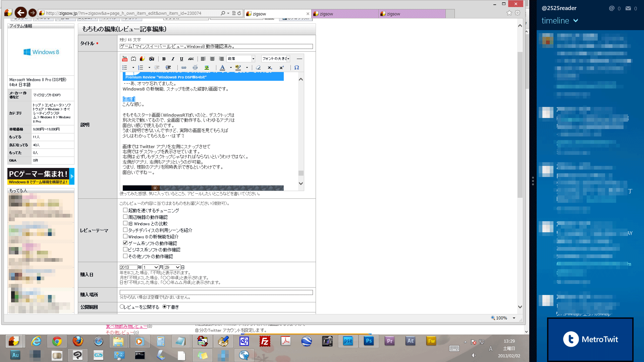Click the insert image icon
644x362 pixels.
coord(207,68)
